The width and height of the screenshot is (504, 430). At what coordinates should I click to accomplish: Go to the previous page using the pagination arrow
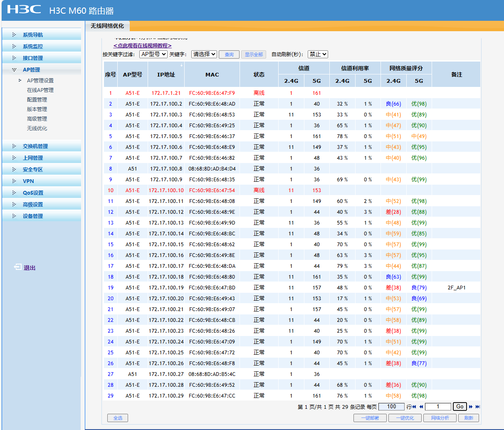(421, 407)
